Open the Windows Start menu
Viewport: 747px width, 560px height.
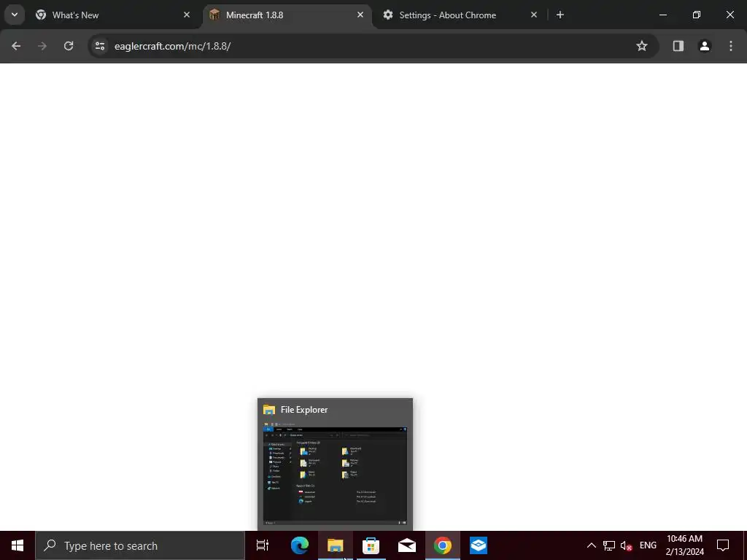[18, 545]
